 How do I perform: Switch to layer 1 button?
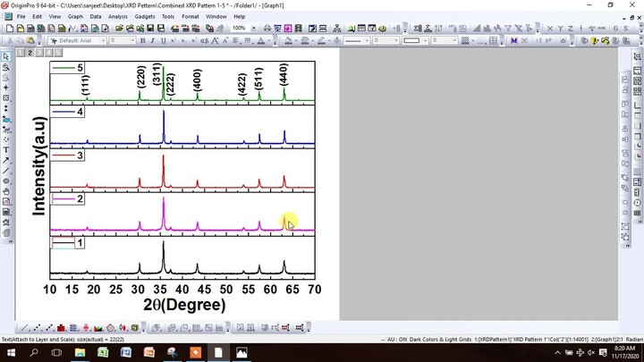pos(20,53)
